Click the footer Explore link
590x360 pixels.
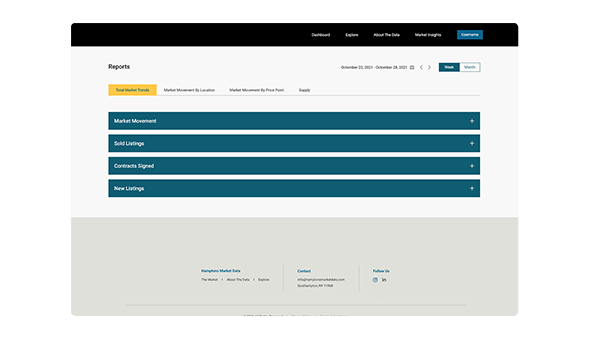point(263,280)
